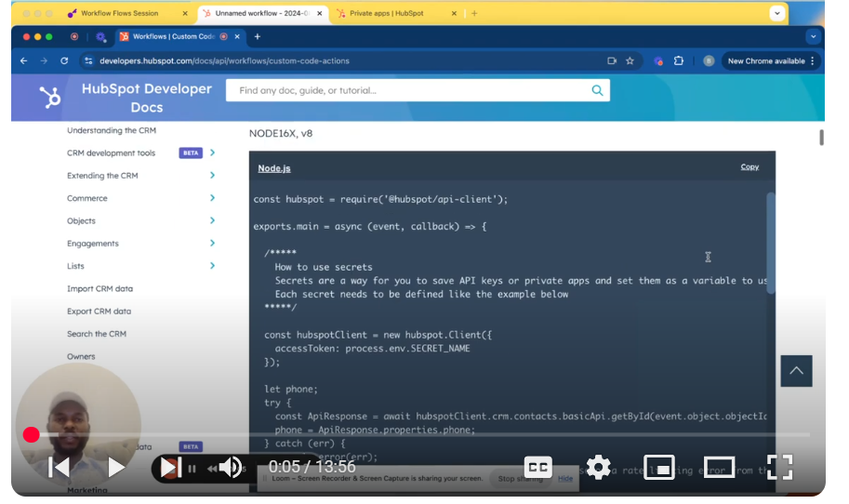The height and width of the screenshot is (504, 849).
Task: Toggle closed captions with the CC button
Action: coord(537,467)
